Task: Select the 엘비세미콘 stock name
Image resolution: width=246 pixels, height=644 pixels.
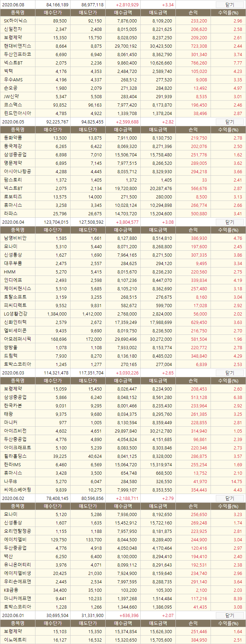Action: tap(15, 331)
